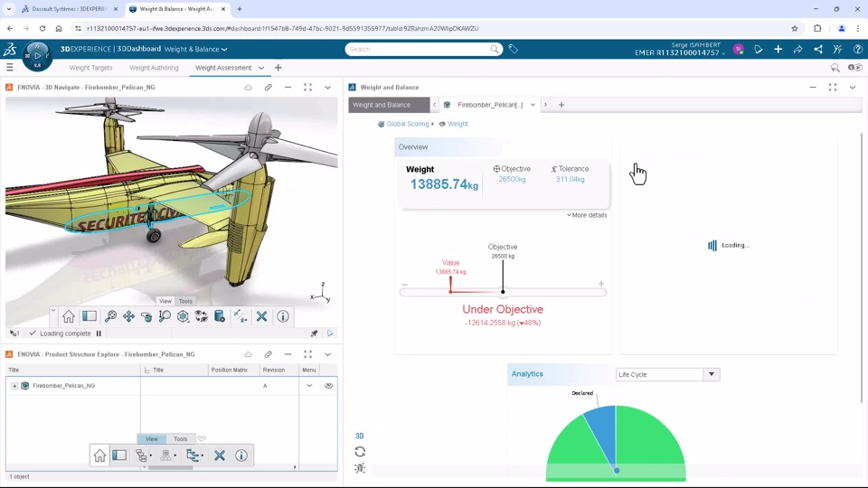
Task: Select Pan tool in 3D Navigate toolbar
Action: pos(128,316)
